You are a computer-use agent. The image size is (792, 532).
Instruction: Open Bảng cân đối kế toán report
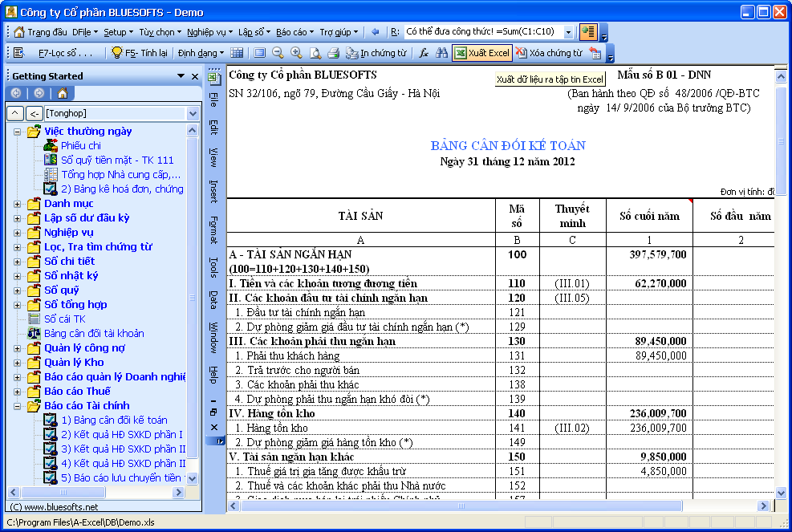tap(114, 420)
